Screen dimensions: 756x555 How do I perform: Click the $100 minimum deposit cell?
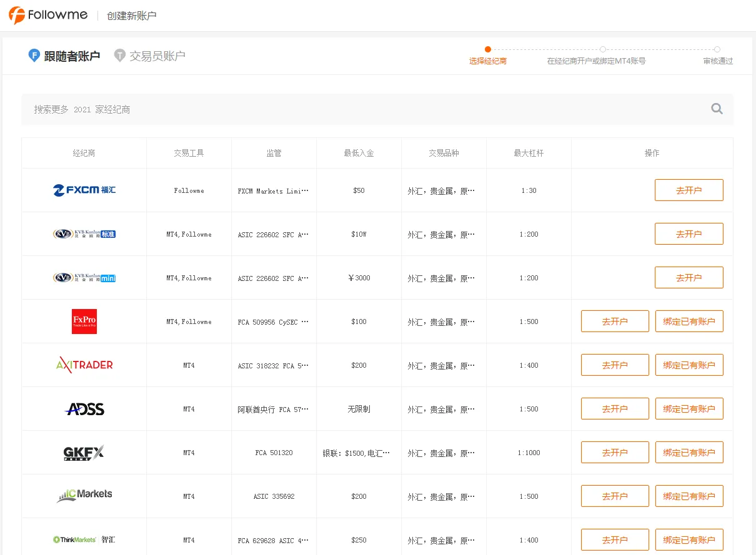pos(359,322)
